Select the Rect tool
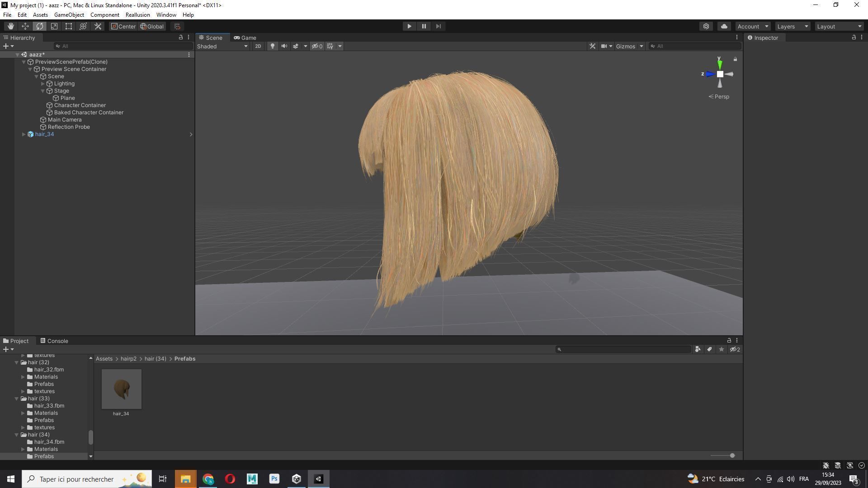868x488 pixels. pos(69,26)
